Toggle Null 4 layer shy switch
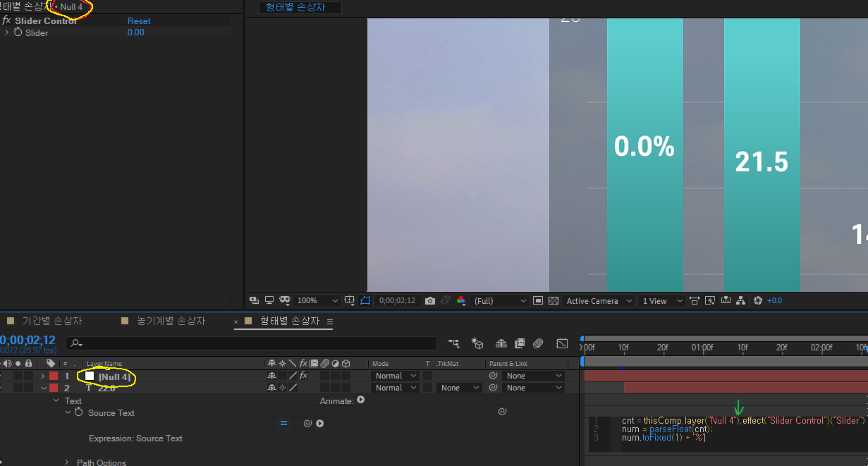Screen dimensions: 868x466 271,376
